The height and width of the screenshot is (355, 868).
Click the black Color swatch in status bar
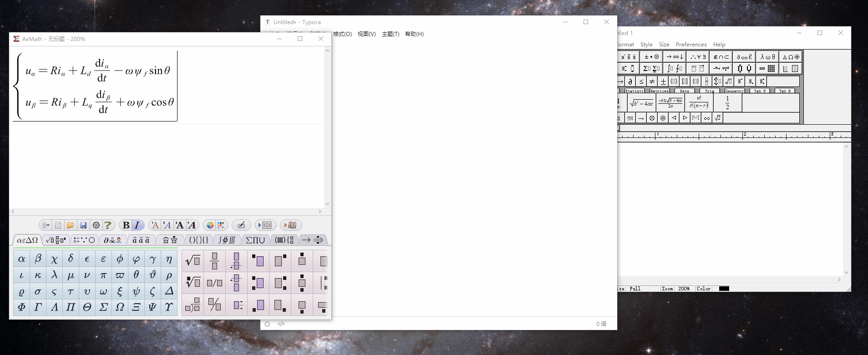click(x=724, y=289)
